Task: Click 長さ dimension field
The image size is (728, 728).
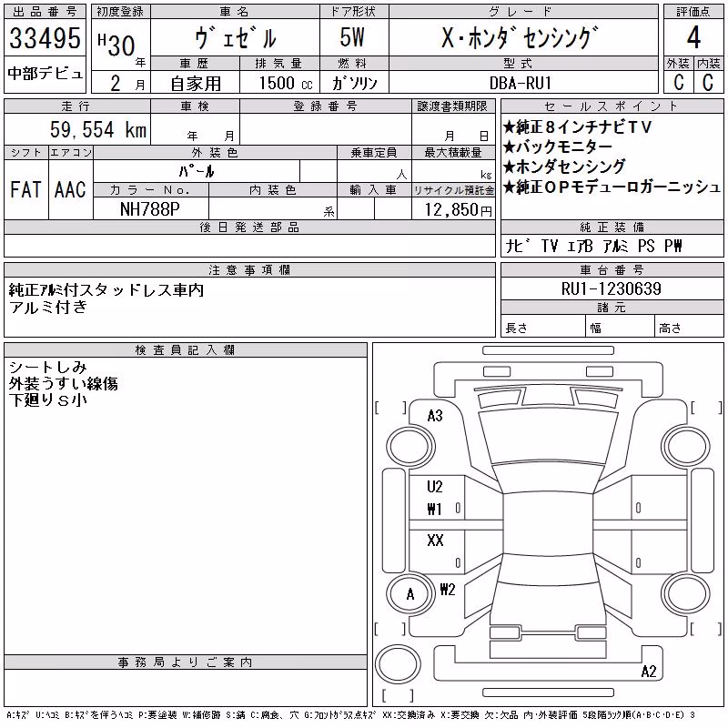Action: (543, 328)
